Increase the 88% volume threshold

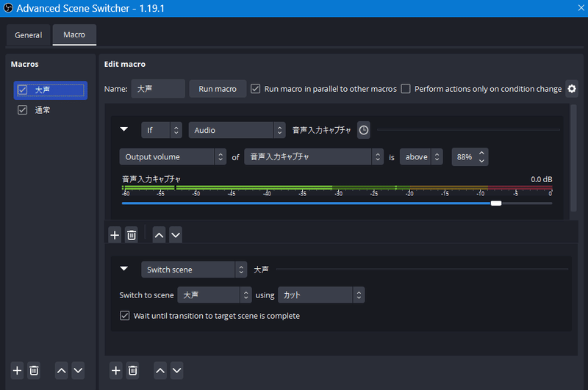481,153
